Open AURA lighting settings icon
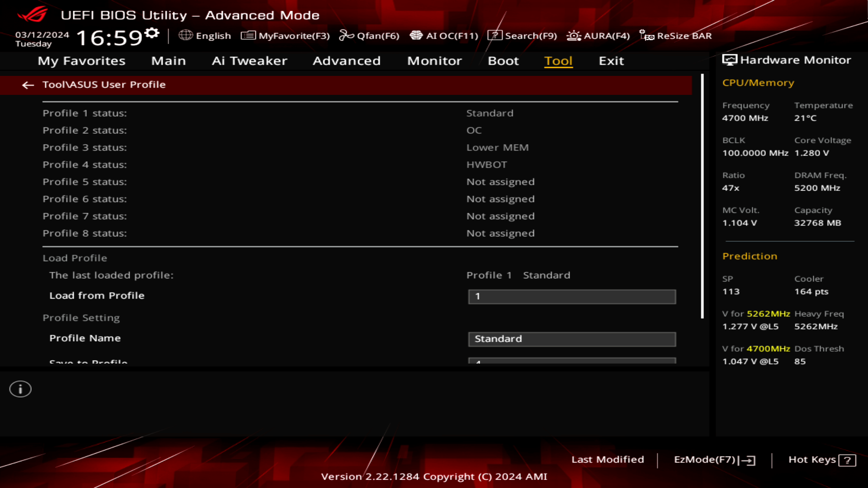This screenshot has height=488, width=868. pyautogui.click(x=573, y=36)
